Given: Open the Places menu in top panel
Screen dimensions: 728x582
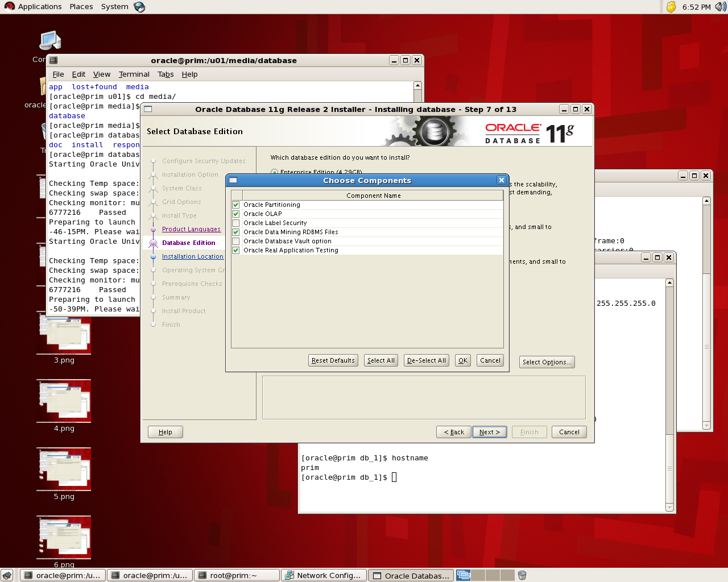Looking at the screenshot, I should [x=81, y=7].
